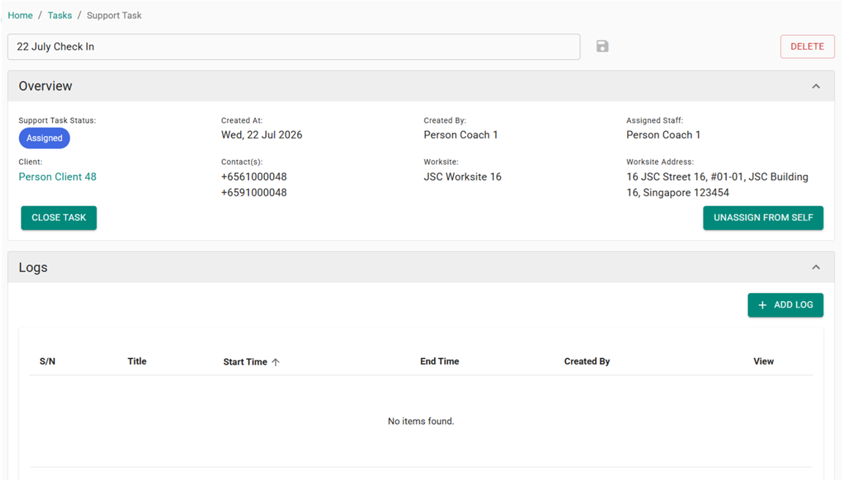Select 'Person Coach 1' under Created By
This screenshot has width=868, height=501.
460,135
